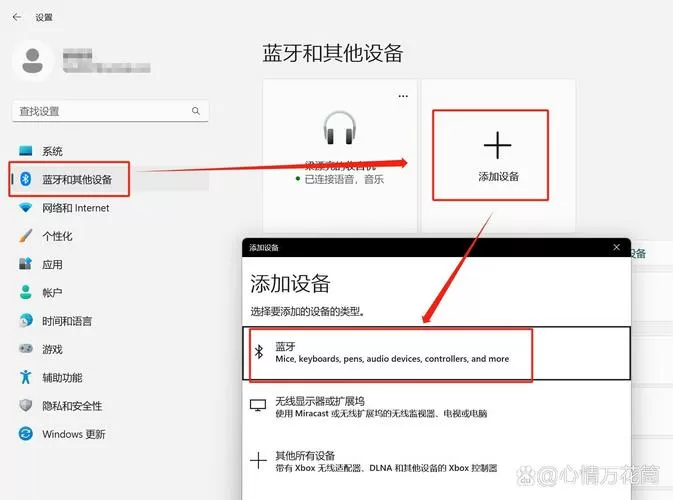Click the paintbrush 个性化 icon
673x500 pixels.
[25, 236]
